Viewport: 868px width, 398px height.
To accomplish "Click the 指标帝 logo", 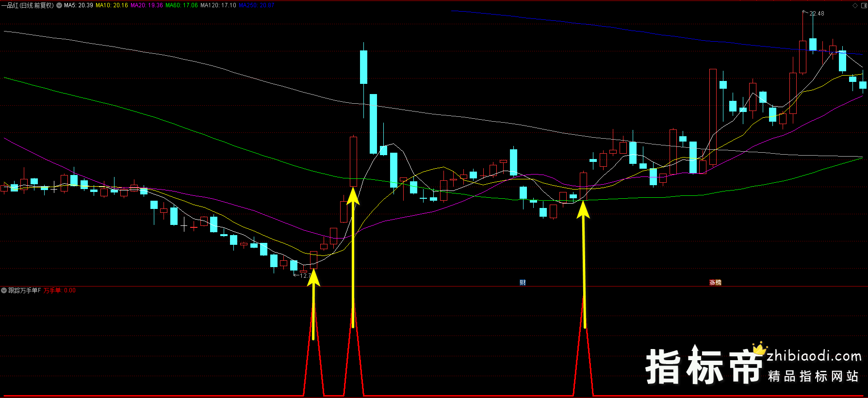I will (704, 367).
